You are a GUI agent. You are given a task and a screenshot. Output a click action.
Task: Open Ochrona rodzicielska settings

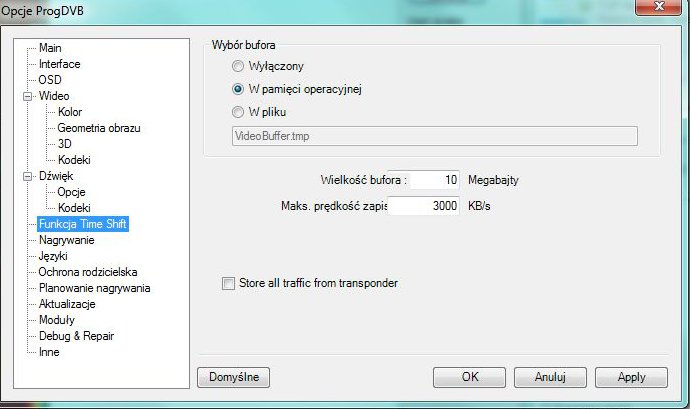pyautogui.click(x=88, y=272)
